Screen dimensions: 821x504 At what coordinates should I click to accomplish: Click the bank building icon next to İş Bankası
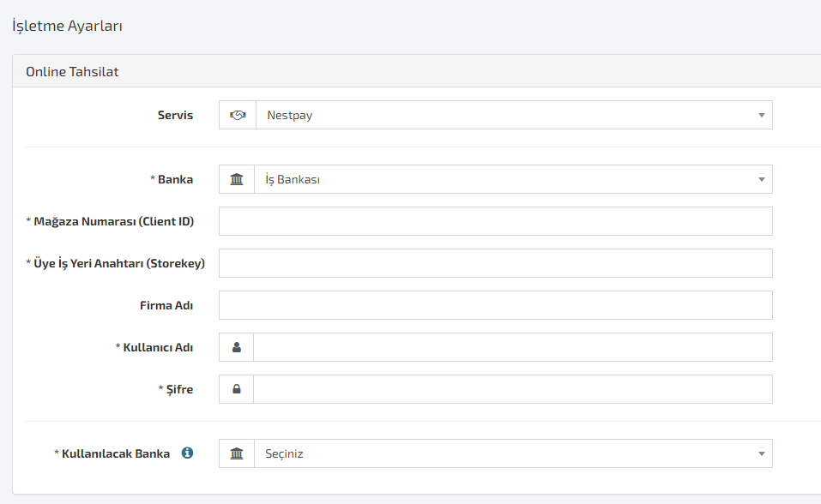point(237,179)
